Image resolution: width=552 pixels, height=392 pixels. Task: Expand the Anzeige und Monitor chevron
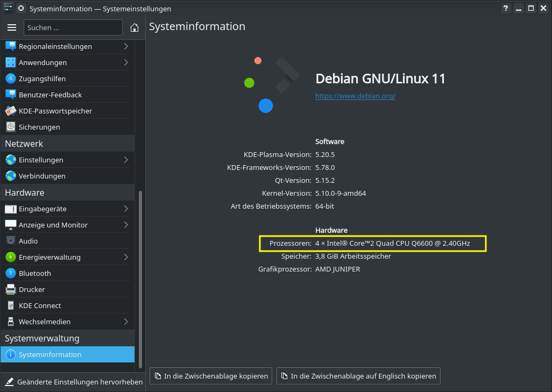click(126, 225)
